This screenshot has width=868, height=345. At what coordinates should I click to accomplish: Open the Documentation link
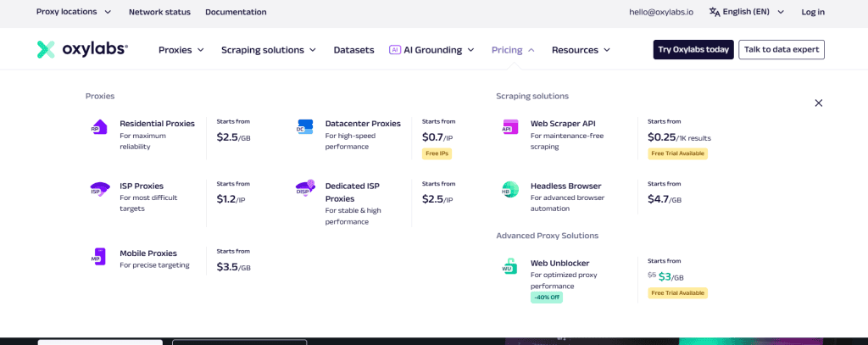tap(236, 12)
